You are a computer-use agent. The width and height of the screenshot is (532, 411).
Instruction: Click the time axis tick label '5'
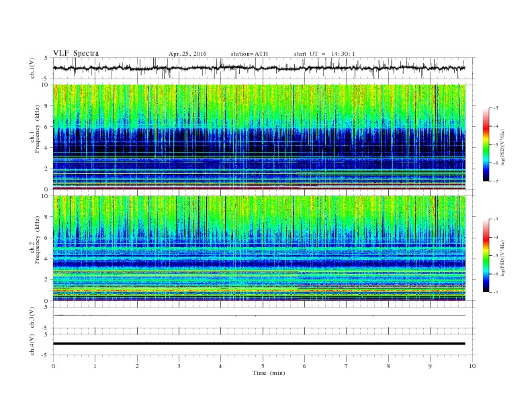263,366
